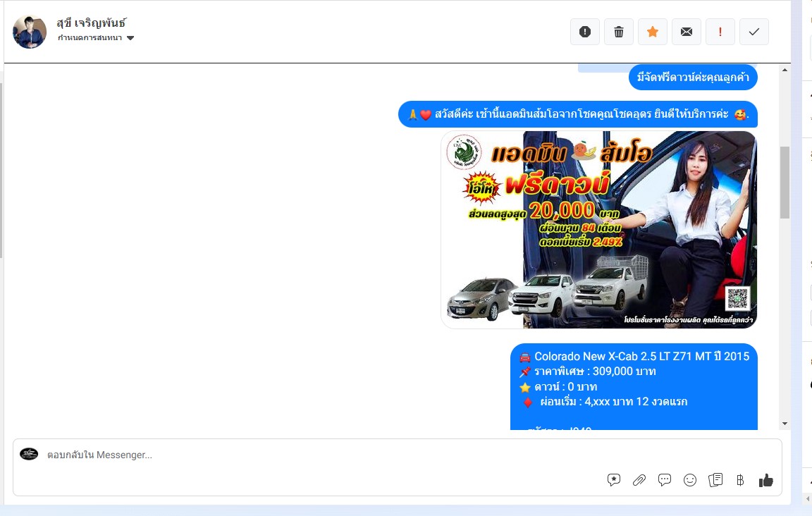Image resolution: width=812 pixels, height=516 pixels.
Task: Open saved replies star-bubble icon
Action: pyautogui.click(x=614, y=480)
